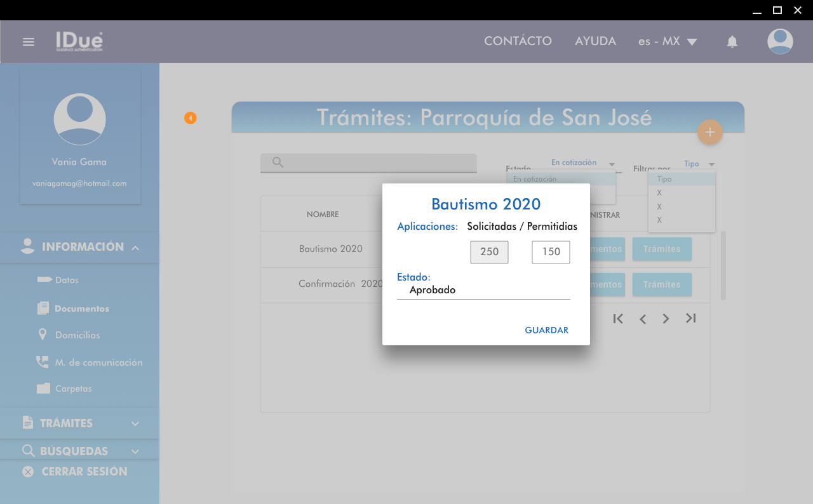
Task: Click the orange collapse sidebar arrow
Action: pos(190,118)
